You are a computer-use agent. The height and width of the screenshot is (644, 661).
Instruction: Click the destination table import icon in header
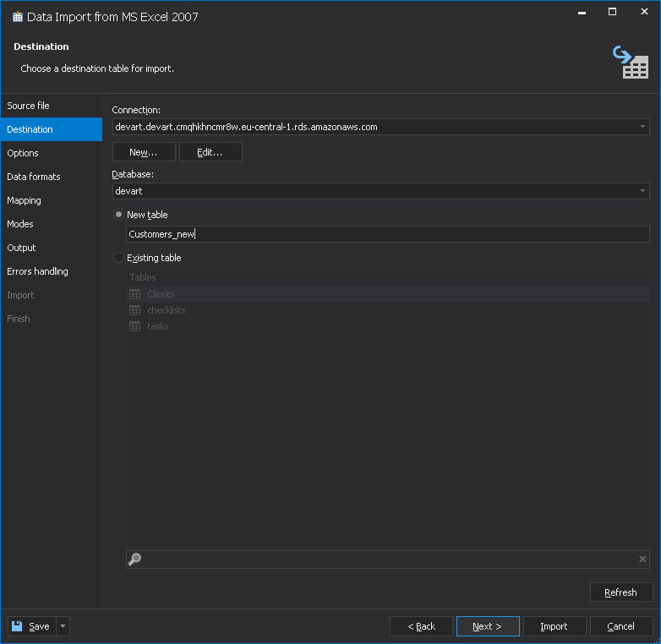pyautogui.click(x=631, y=62)
